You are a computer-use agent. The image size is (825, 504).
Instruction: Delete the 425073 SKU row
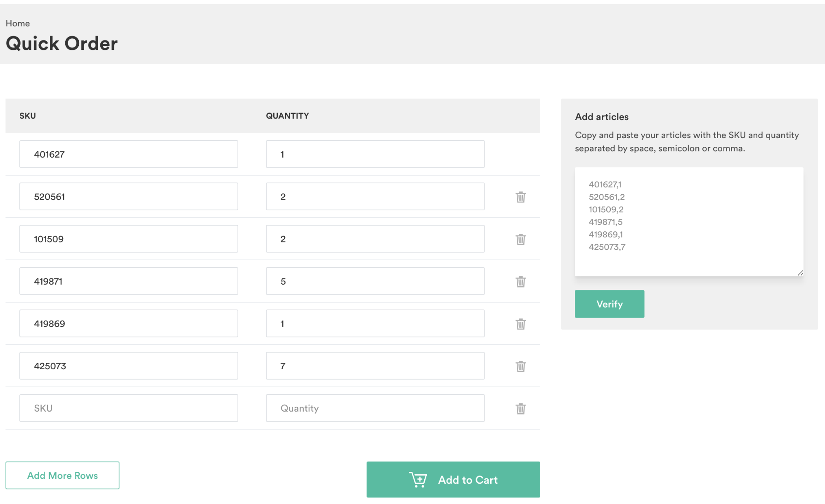pos(520,366)
